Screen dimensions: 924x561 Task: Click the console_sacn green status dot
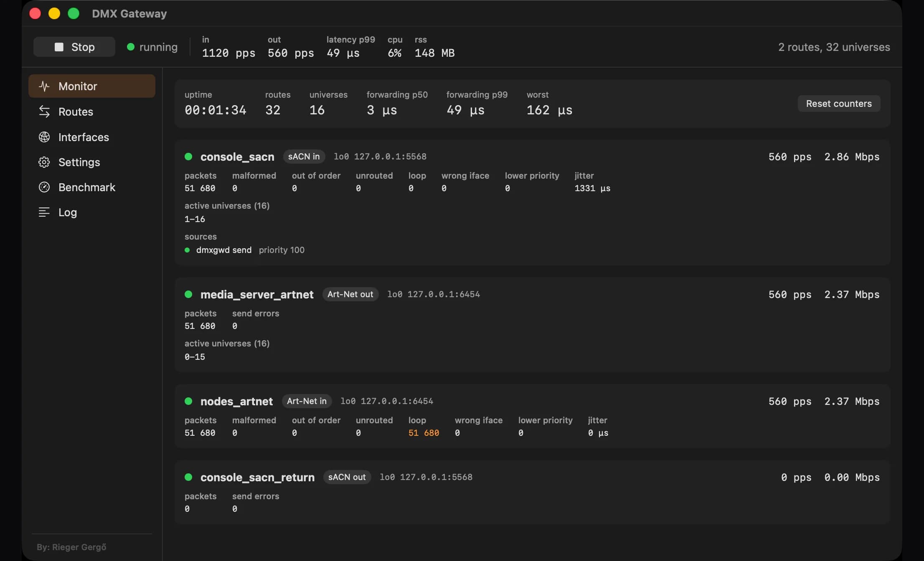[x=188, y=157]
